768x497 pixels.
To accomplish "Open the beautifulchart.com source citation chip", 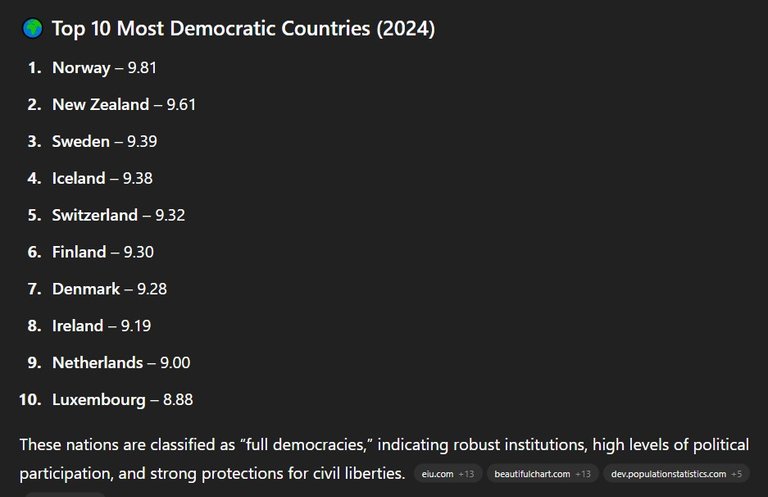I will click(x=543, y=473).
